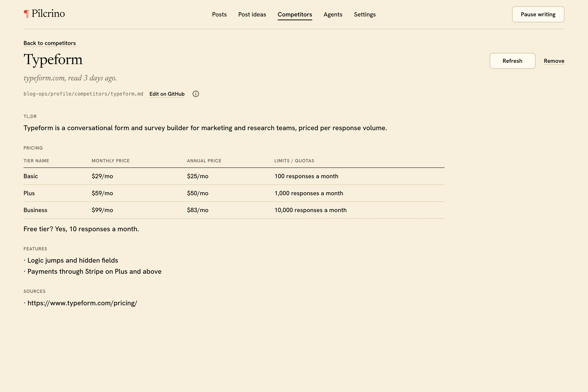The width and height of the screenshot is (588, 392).
Task: Click the $99/mo monthly price cell
Action: (x=102, y=210)
